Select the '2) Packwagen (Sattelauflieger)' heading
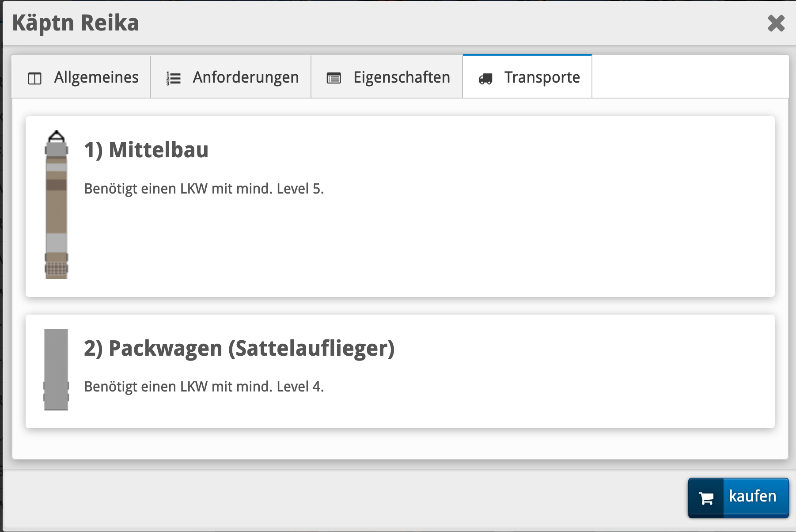The height and width of the screenshot is (532, 796). 239,348
